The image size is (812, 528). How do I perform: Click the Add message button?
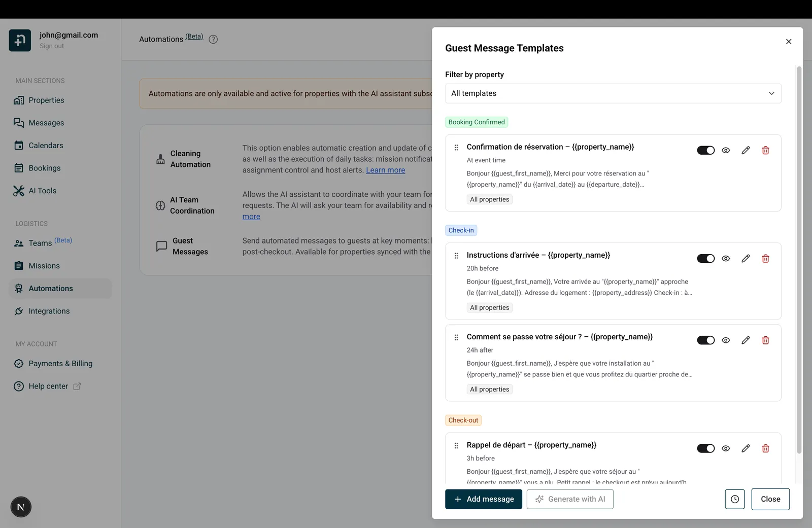(484, 499)
